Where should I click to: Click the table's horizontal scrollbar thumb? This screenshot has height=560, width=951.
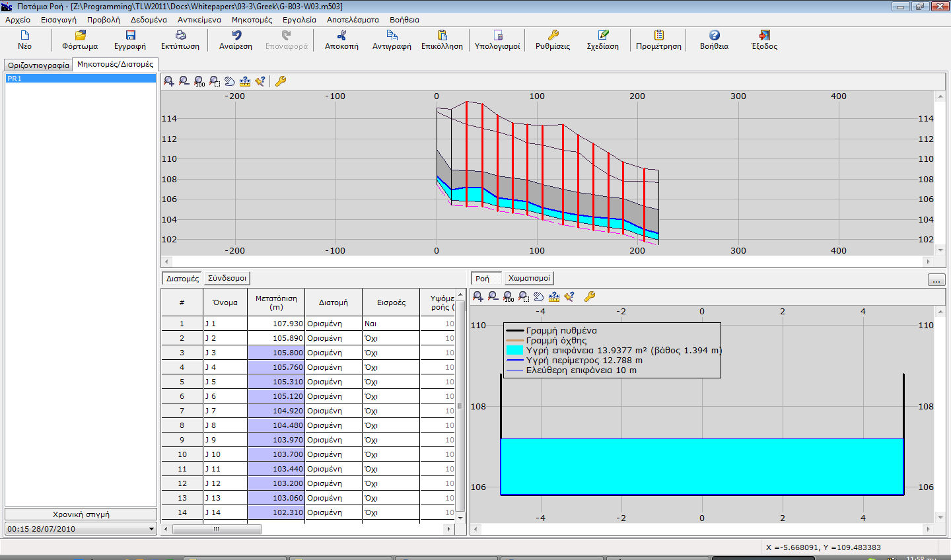click(x=216, y=529)
